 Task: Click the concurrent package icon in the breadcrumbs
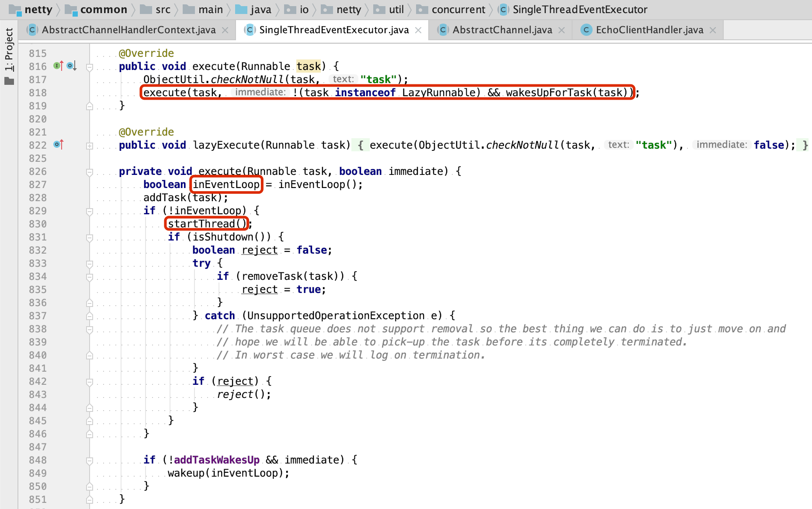pyautogui.click(x=422, y=9)
